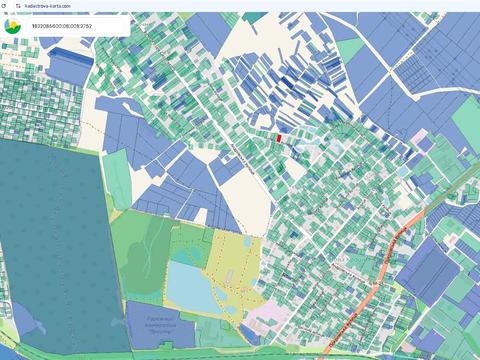Image resolution: width=480 pixels, height=360 pixels.
Task: Open the site information icon beside URL
Action: pos(18,6)
